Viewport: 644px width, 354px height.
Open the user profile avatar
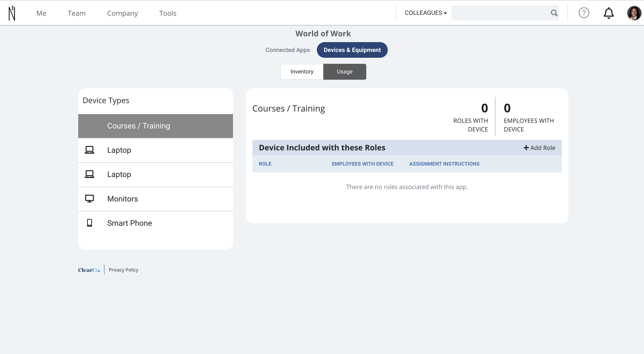(634, 13)
